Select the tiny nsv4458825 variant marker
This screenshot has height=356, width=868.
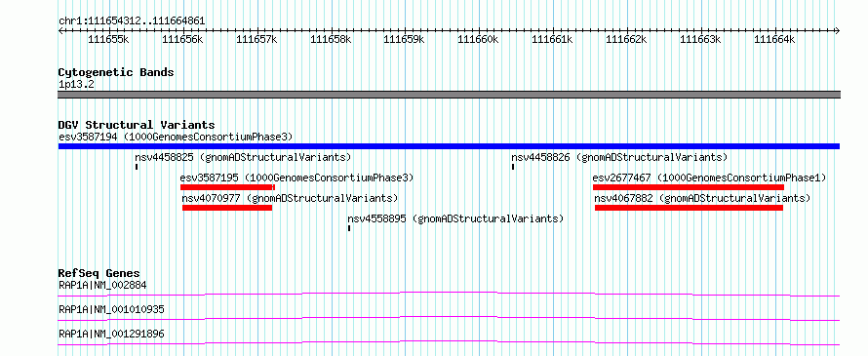137,167
